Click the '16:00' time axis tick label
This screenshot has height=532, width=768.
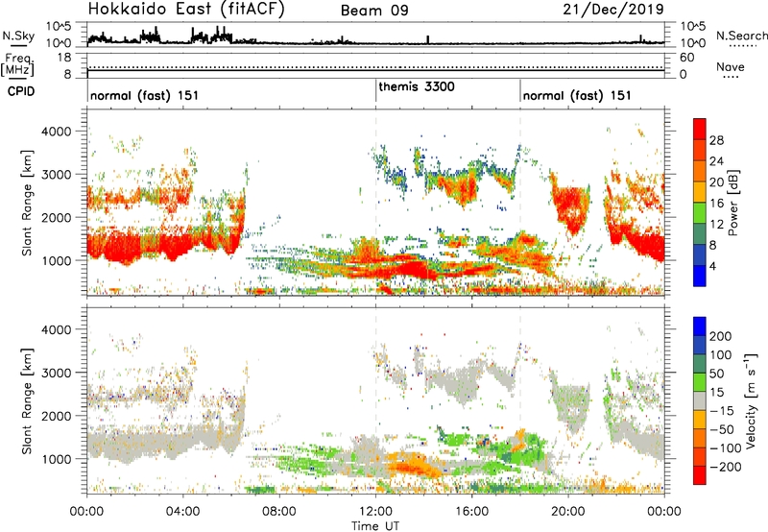click(471, 512)
